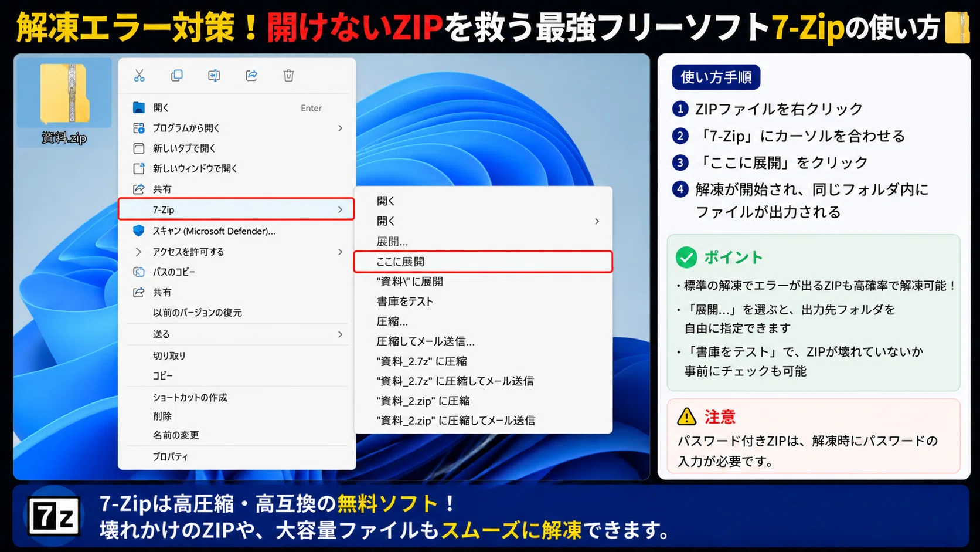Image resolution: width=980 pixels, height=552 pixels.
Task: Choose 書庫をテスト
Action: pyautogui.click(x=483, y=302)
